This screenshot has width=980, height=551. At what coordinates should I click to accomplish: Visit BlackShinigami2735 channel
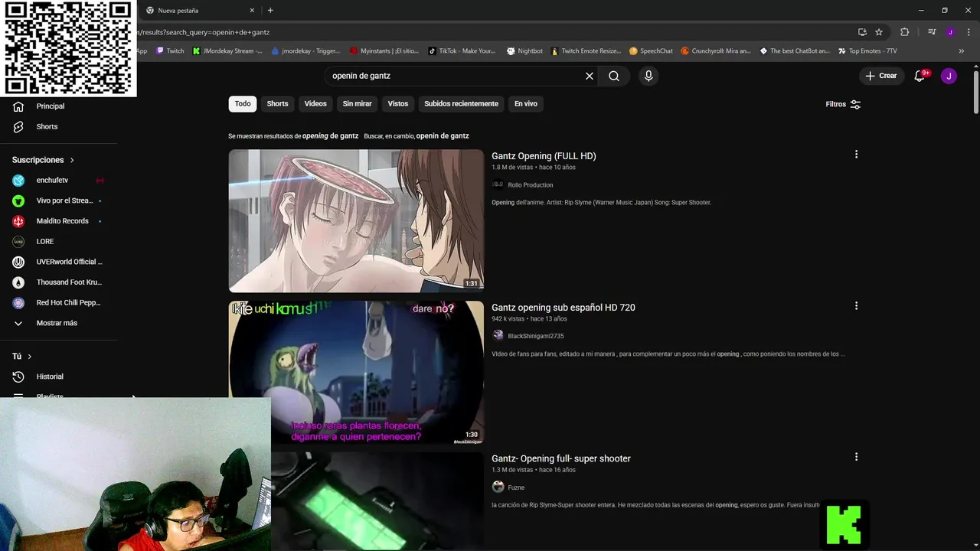pyautogui.click(x=536, y=336)
